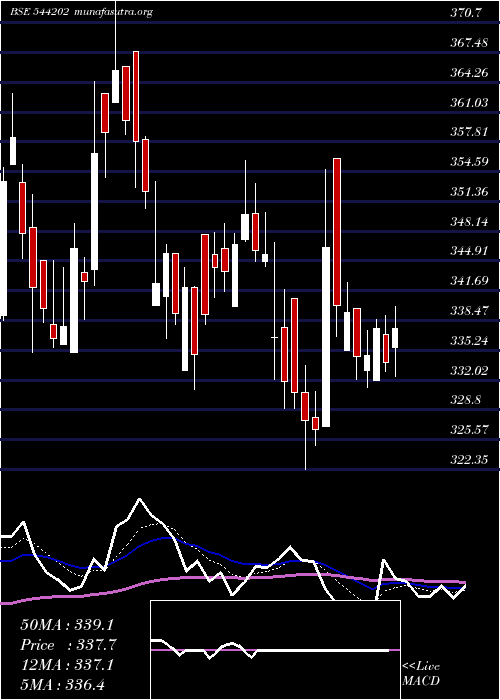The image size is (500, 700).
Task: Click the 332.02 price axis label
Action: coord(469,370)
